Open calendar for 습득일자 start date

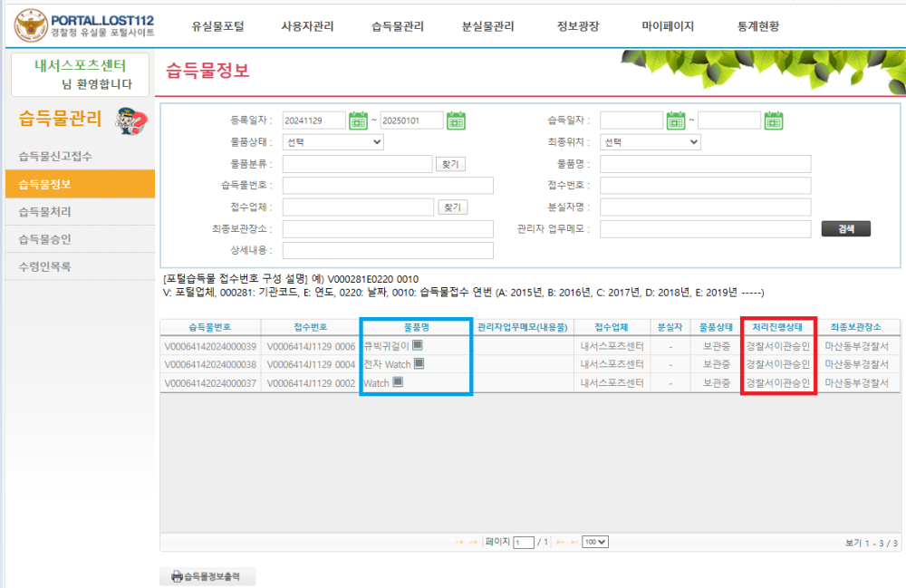click(676, 120)
